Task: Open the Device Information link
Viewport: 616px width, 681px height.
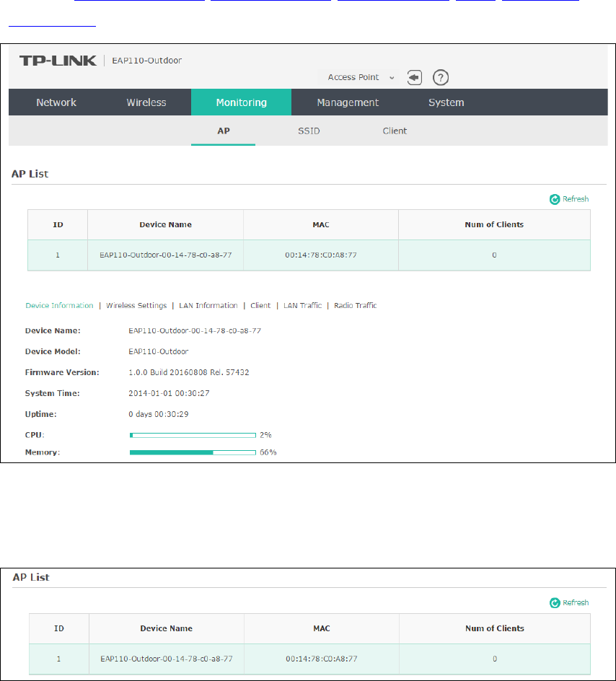Action: pos(59,305)
